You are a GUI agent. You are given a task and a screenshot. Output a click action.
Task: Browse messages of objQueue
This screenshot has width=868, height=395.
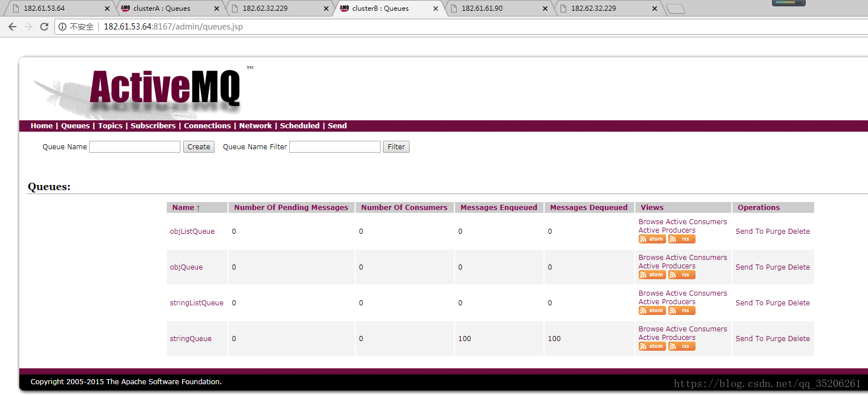point(651,258)
